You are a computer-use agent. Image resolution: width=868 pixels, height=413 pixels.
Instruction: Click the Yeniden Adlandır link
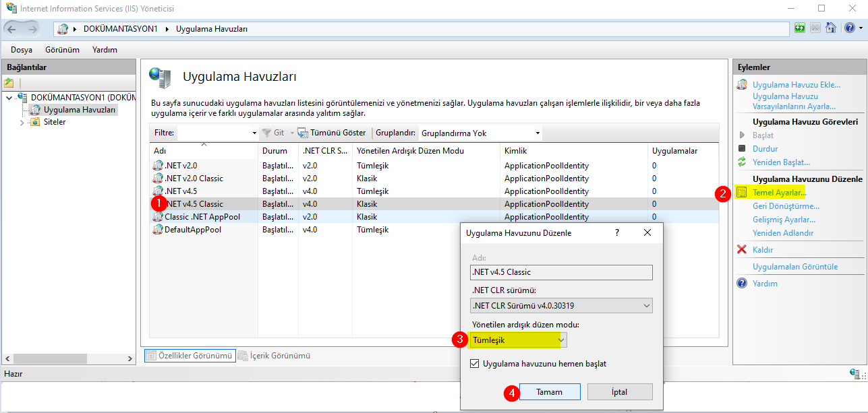[x=783, y=233]
